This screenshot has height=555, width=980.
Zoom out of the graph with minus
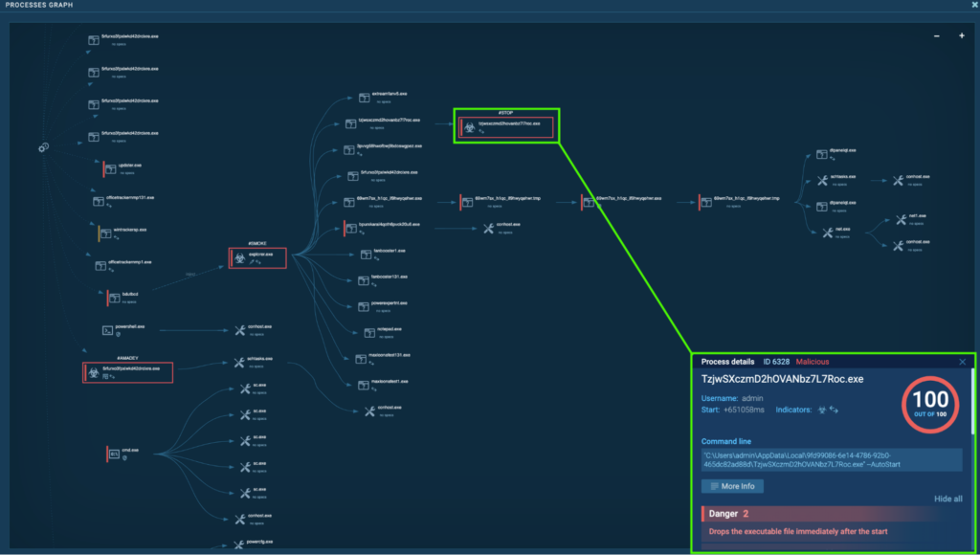tap(936, 36)
